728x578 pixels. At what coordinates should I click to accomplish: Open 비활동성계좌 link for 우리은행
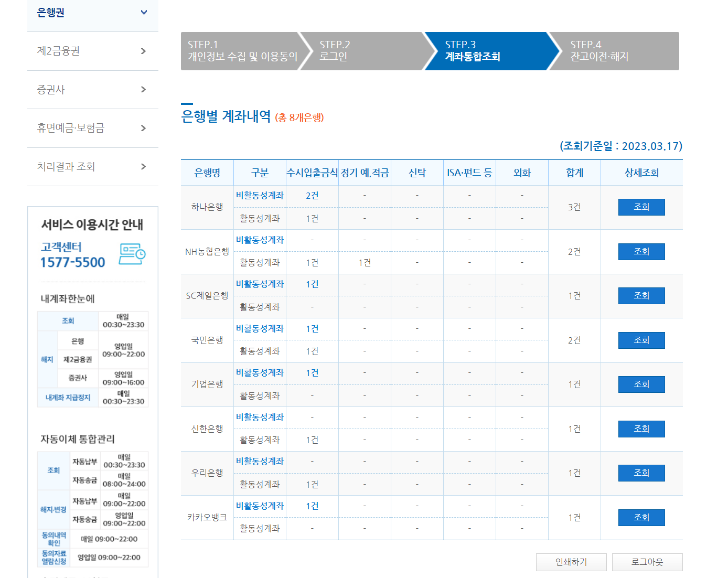point(260,461)
